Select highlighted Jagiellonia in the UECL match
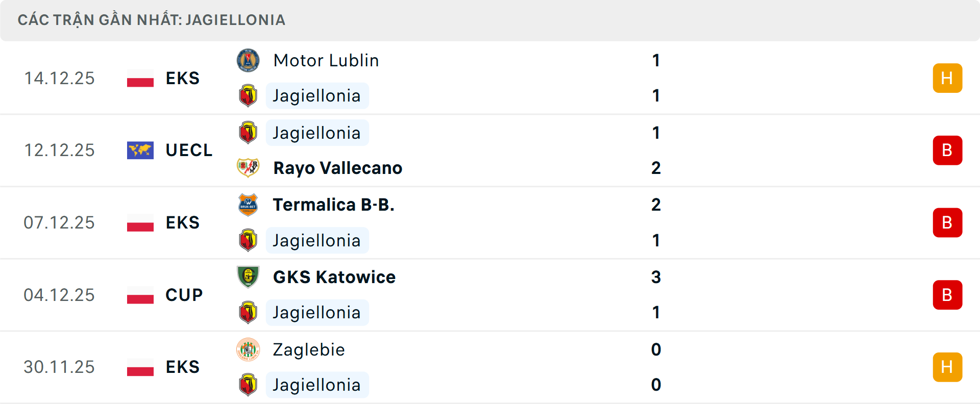Viewport: 980px width, 404px height. [x=317, y=133]
